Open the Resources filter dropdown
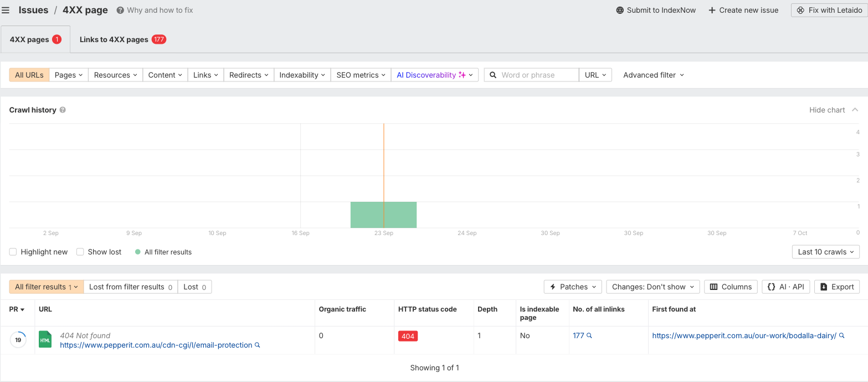The width and height of the screenshot is (868, 382). 115,75
